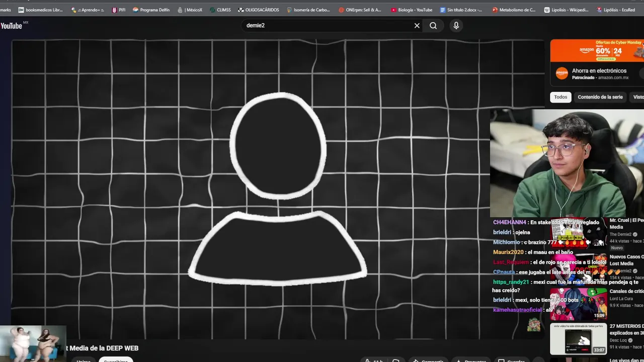This screenshot has height=362, width=644.
Task: Open the PIFI bookmark
Action: 119,10
